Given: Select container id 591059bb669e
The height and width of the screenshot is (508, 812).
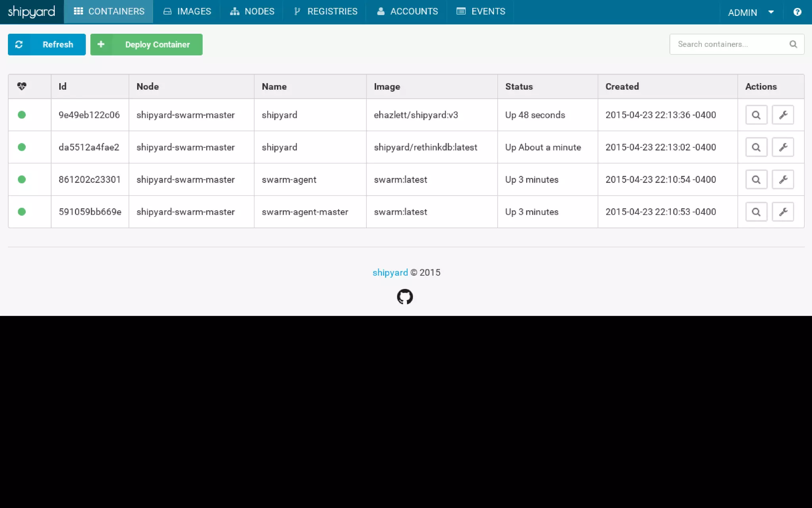Looking at the screenshot, I should (x=90, y=212).
